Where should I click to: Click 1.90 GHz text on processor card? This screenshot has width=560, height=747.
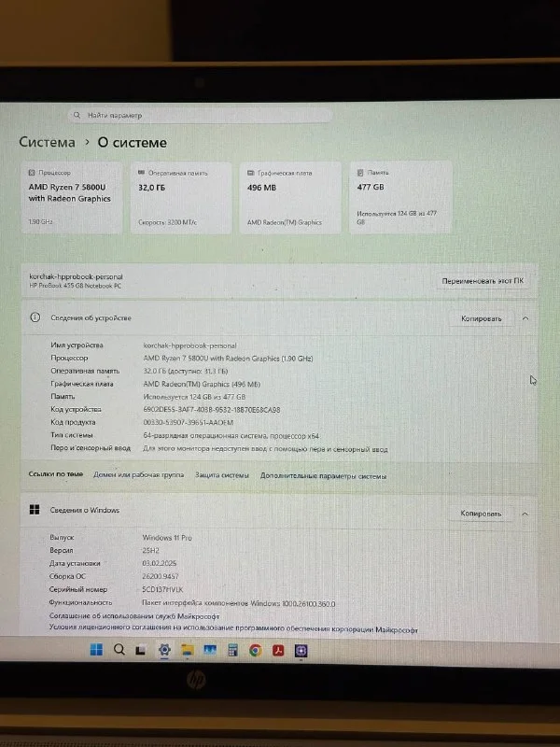tap(40, 222)
